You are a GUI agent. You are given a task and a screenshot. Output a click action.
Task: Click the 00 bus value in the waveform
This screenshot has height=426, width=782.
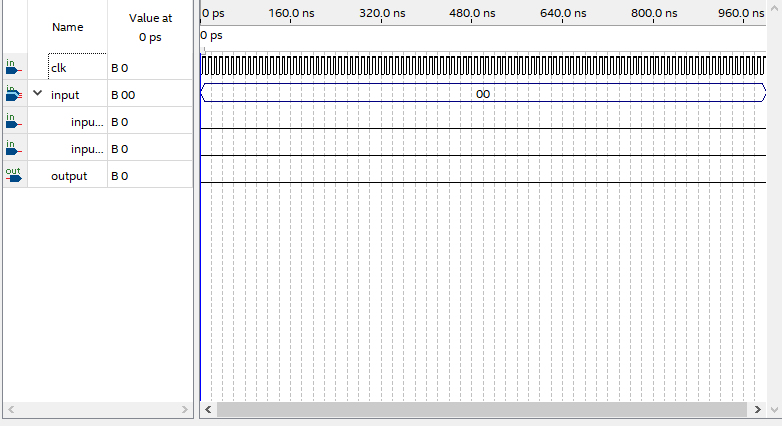(x=483, y=93)
